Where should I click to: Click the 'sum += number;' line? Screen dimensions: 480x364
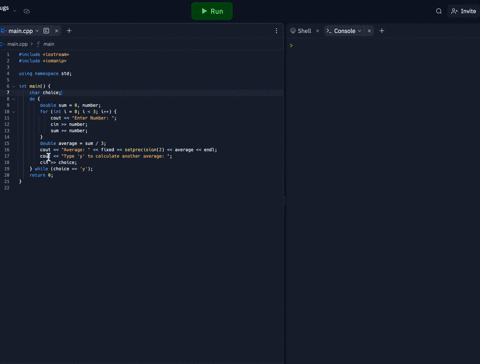[x=69, y=131]
